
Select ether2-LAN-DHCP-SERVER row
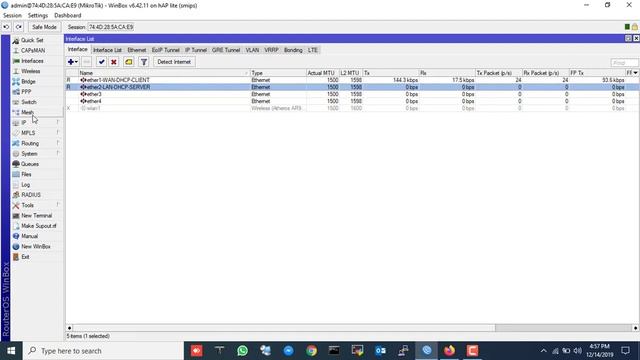point(352,87)
